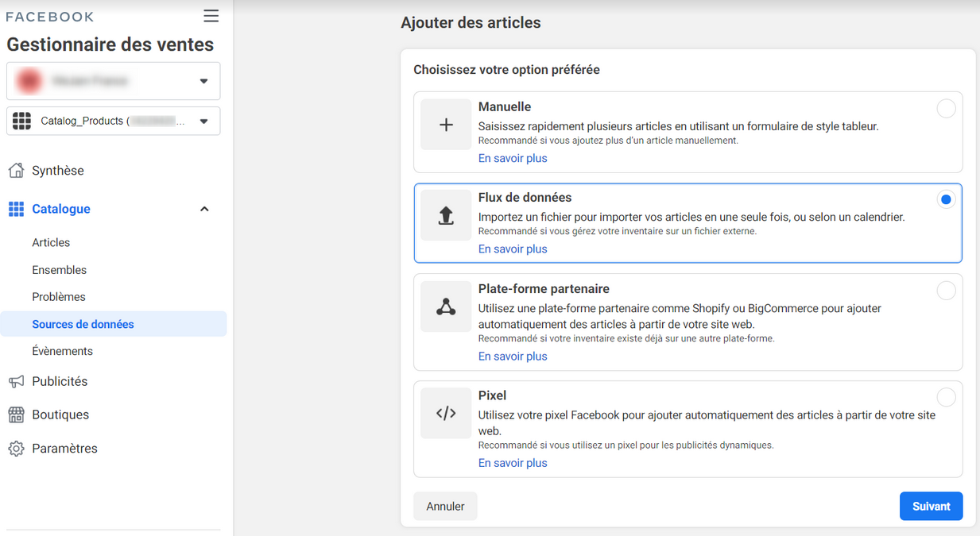This screenshot has height=536, width=980.
Task: Open the business account dropdown arrow
Action: tap(203, 81)
